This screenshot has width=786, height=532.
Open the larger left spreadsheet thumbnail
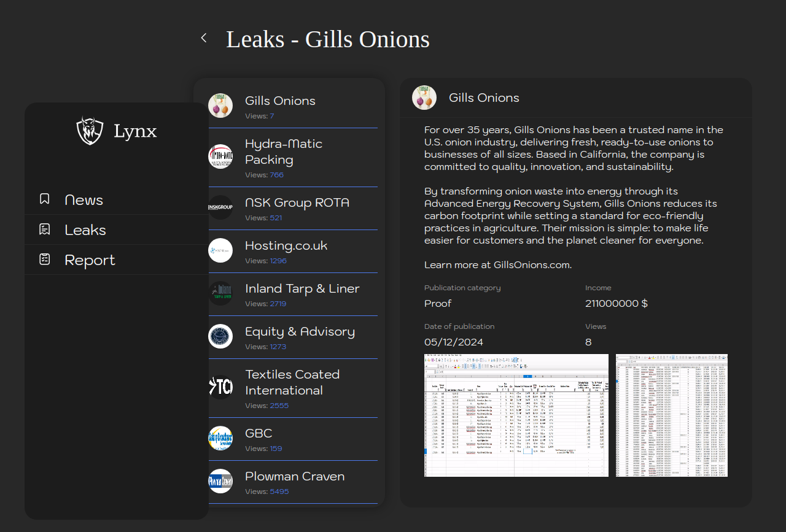point(516,415)
